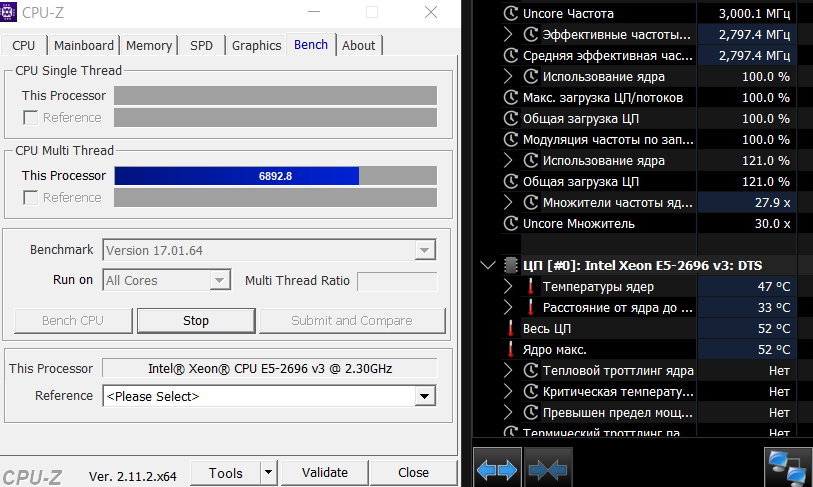Click clock icon beside Общая загрузка ЦП 100.0 %
Screen dimensions: 813x487
[x=511, y=119]
